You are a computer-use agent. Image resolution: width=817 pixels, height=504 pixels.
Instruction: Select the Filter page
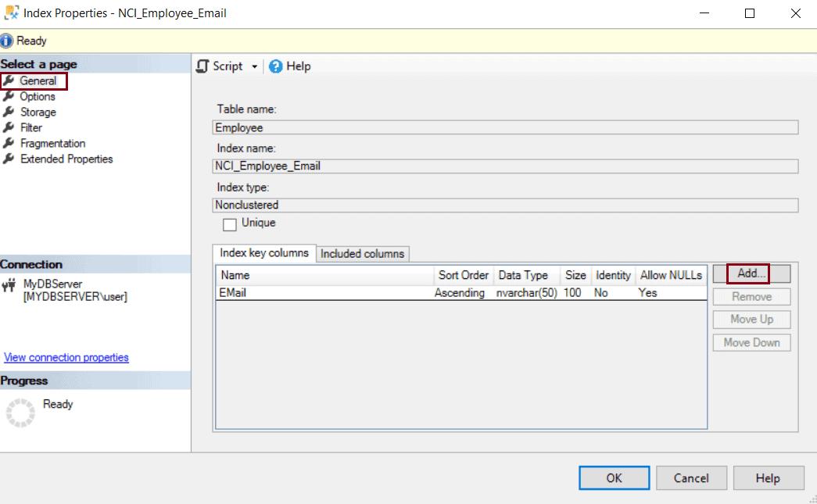click(x=30, y=127)
